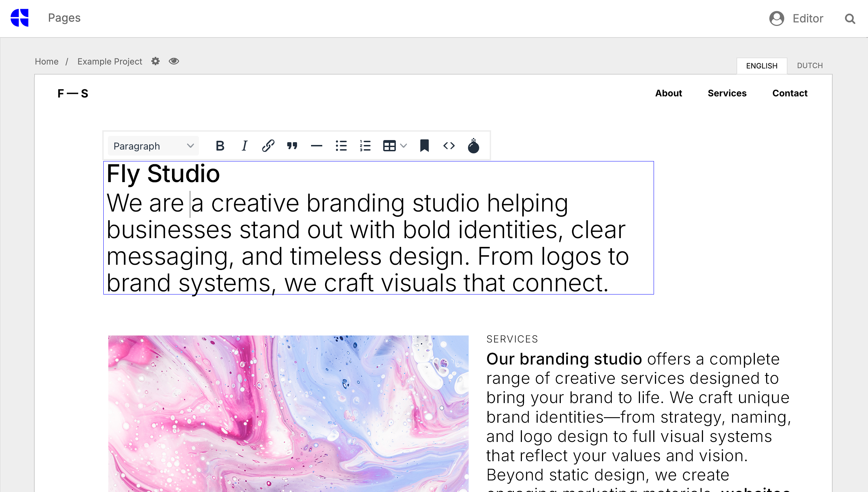Insert a blockquote
The width and height of the screenshot is (868, 492).
(x=292, y=146)
